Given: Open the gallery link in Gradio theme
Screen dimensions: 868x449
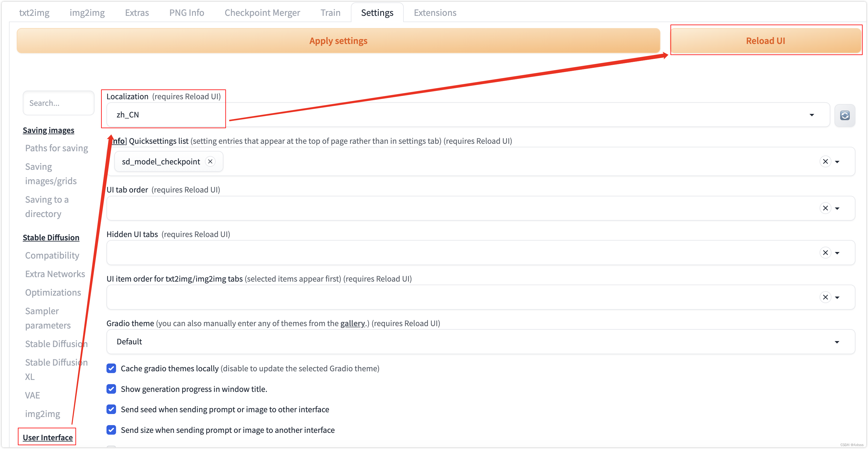Looking at the screenshot, I should [352, 323].
